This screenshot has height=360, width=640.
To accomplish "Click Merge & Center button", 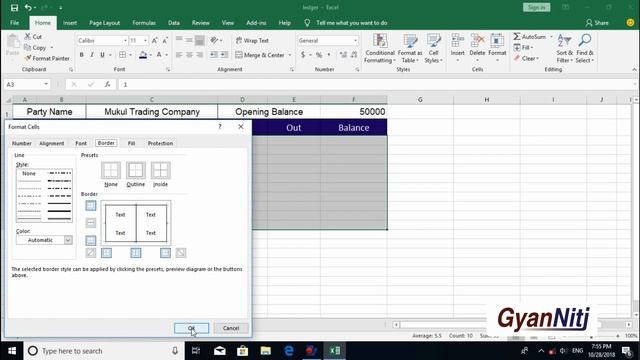I will [x=260, y=55].
